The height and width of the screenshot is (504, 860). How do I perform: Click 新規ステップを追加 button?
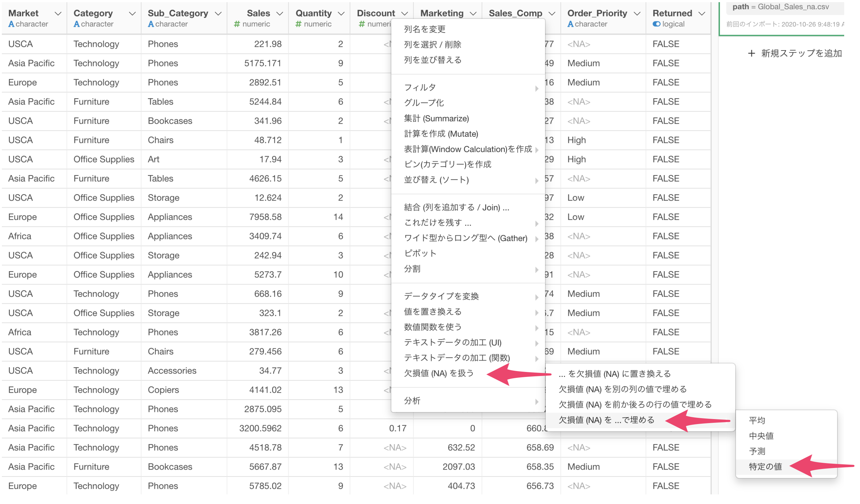click(800, 53)
